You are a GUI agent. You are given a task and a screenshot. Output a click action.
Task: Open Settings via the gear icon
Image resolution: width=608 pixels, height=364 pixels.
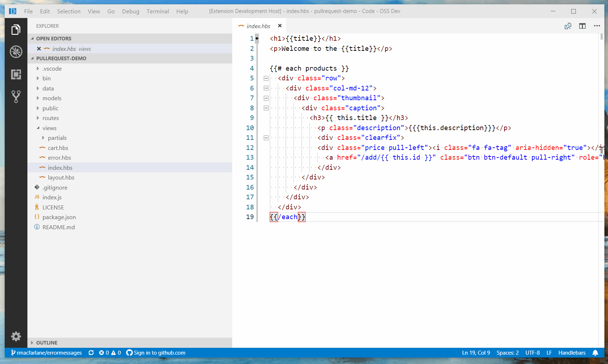coord(16,336)
